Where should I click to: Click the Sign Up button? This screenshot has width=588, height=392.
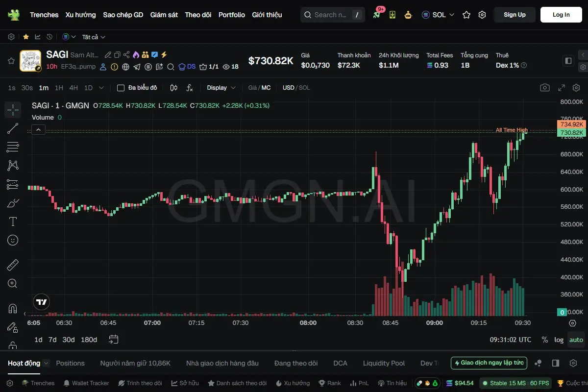[514, 15]
